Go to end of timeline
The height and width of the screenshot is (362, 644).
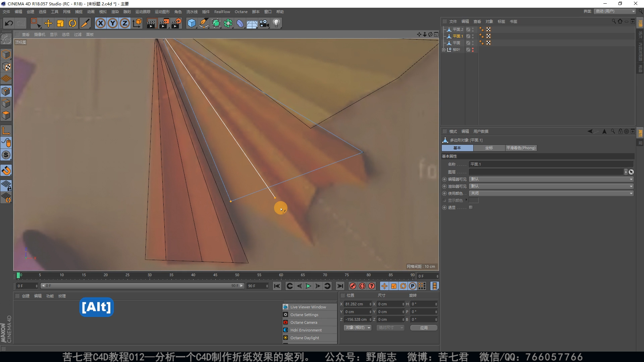click(340, 286)
